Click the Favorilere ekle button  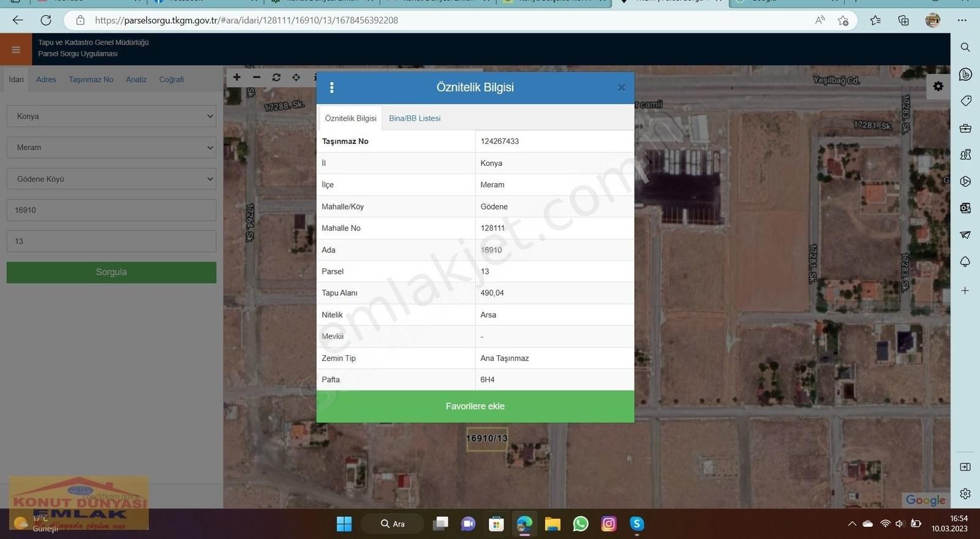click(475, 406)
